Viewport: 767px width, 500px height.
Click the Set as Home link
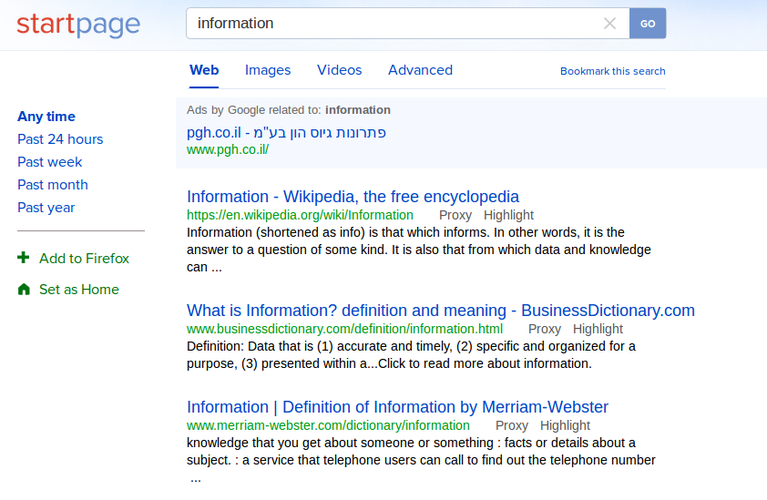tap(79, 290)
